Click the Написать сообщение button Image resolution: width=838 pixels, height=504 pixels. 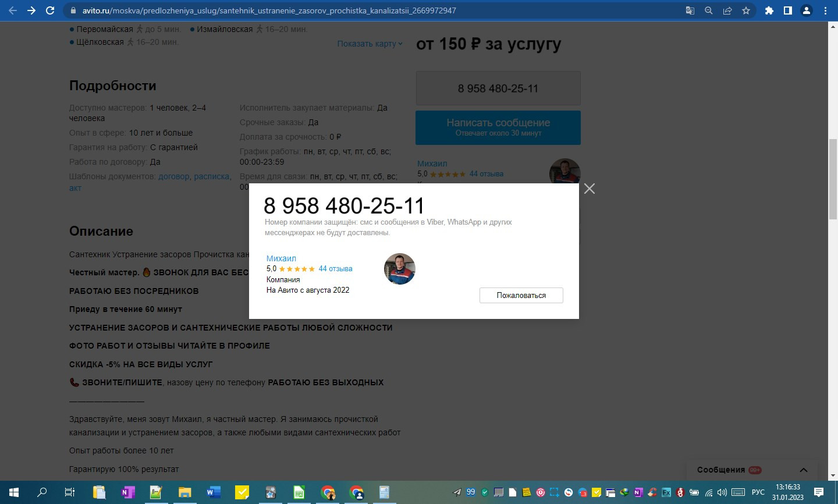tap(498, 127)
